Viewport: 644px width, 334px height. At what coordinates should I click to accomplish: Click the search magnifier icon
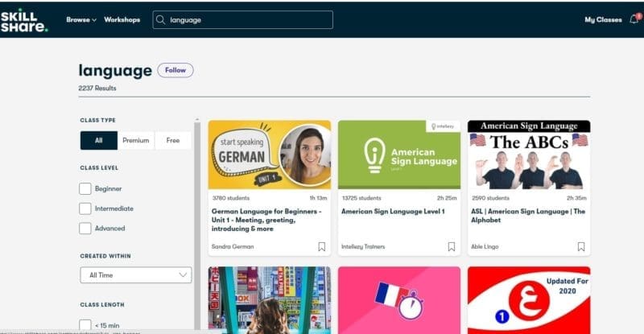click(x=160, y=20)
